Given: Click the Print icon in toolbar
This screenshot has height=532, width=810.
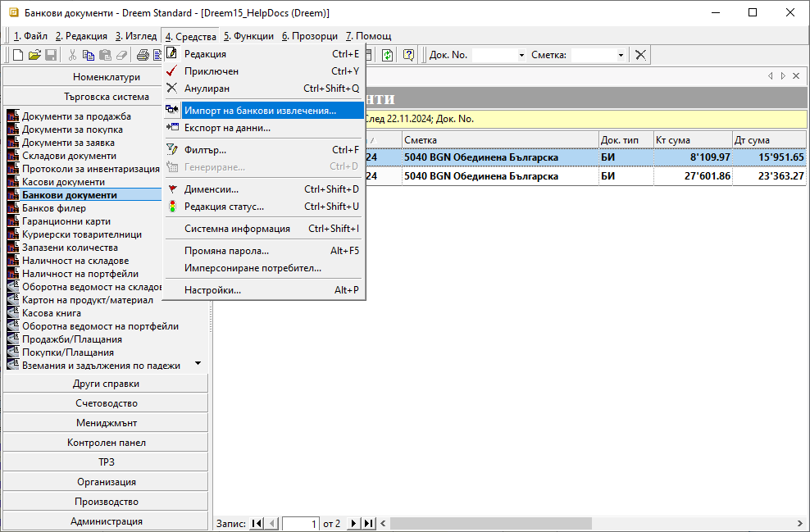Looking at the screenshot, I should pos(143,55).
